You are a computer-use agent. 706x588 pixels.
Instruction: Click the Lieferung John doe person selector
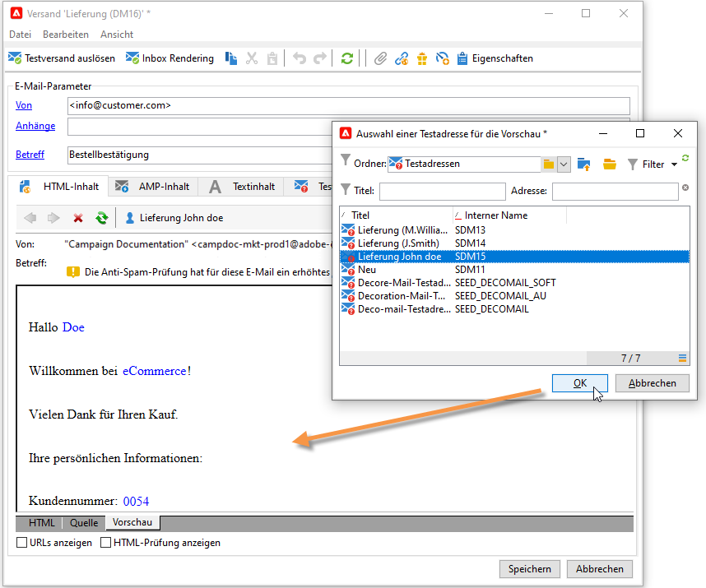[174, 218]
